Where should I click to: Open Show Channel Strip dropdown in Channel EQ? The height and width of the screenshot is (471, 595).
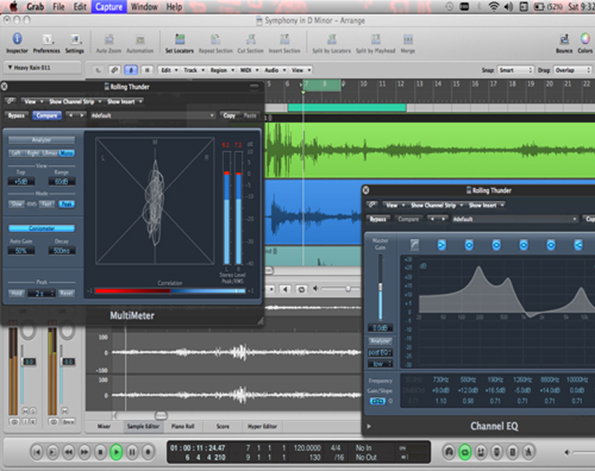click(x=436, y=205)
